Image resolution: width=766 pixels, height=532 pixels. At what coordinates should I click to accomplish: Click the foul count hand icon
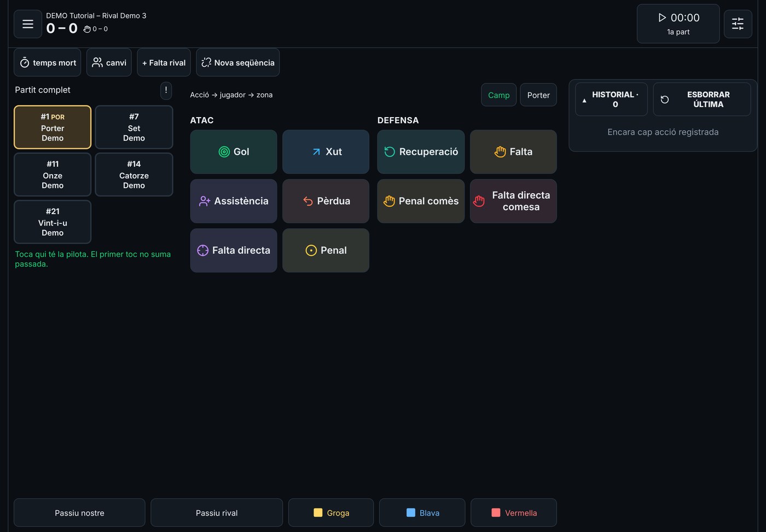(87, 29)
